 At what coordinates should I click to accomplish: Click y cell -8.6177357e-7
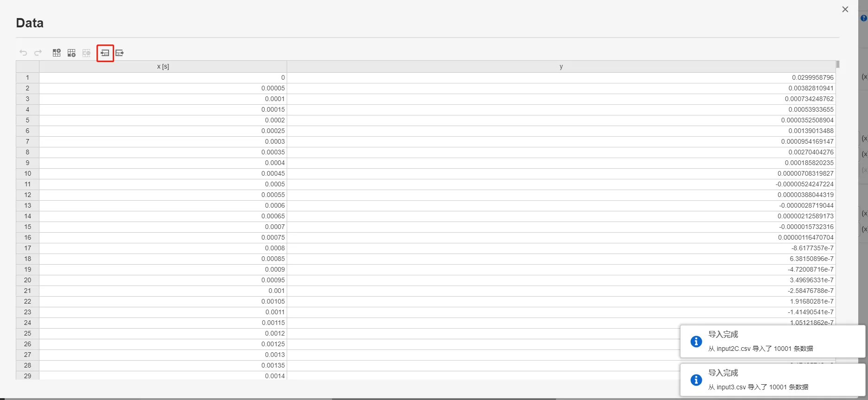561,248
